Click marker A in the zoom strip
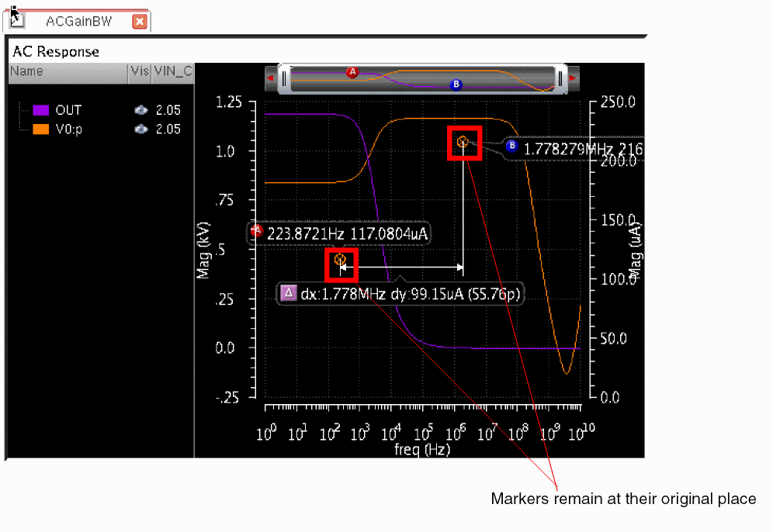Image resolution: width=773 pixels, height=532 pixels. pyautogui.click(x=352, y=72)
